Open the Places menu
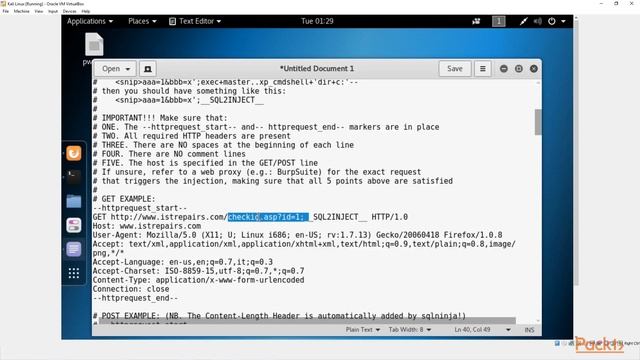 [x=142, y=21]
